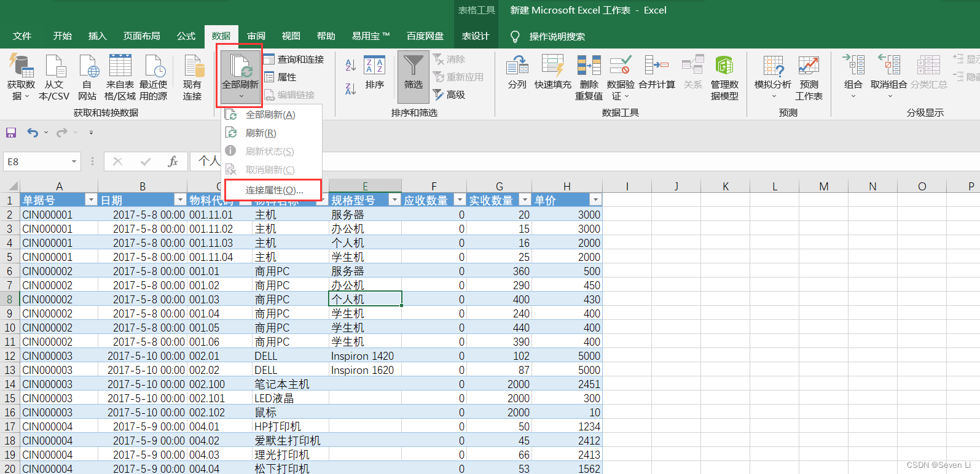Image resolution: width=980 pixels, height=474 pixels.
Task: Click the 属性 ribbon item
Action: tap(281, 77)
